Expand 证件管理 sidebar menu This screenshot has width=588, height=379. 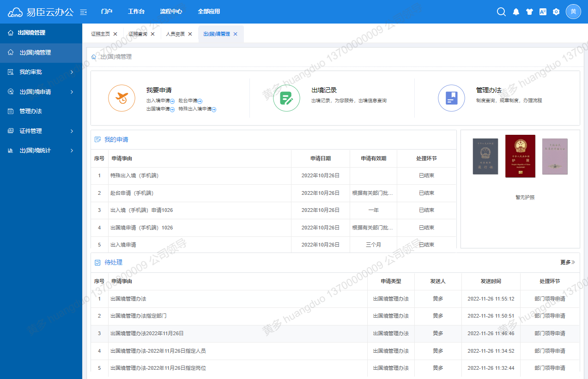point(72,131)
